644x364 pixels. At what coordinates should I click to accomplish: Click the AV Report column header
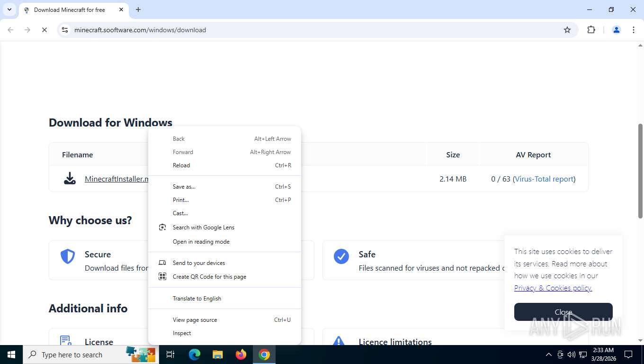533,155
